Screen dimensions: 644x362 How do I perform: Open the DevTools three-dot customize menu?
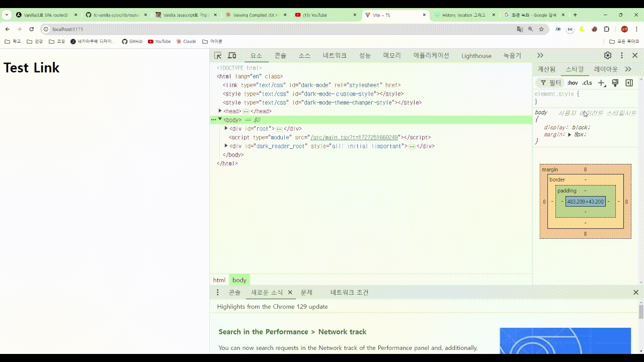point(622,55)
